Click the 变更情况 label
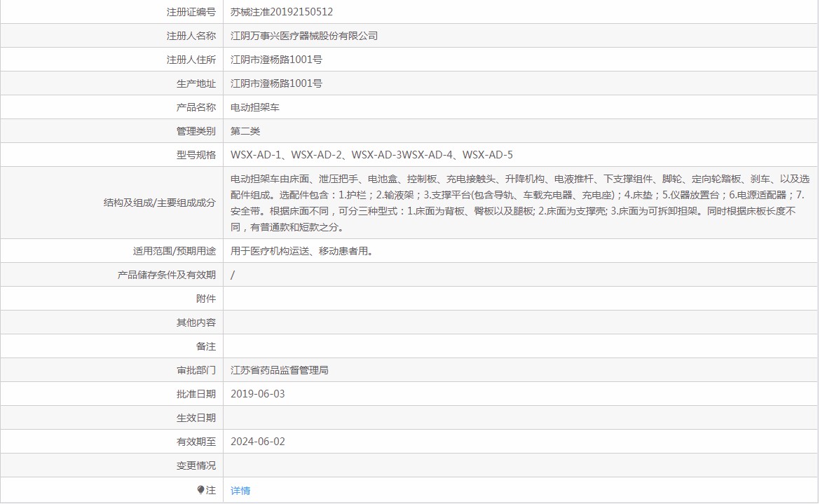The image size is (820, 504). tap(196, 465)
